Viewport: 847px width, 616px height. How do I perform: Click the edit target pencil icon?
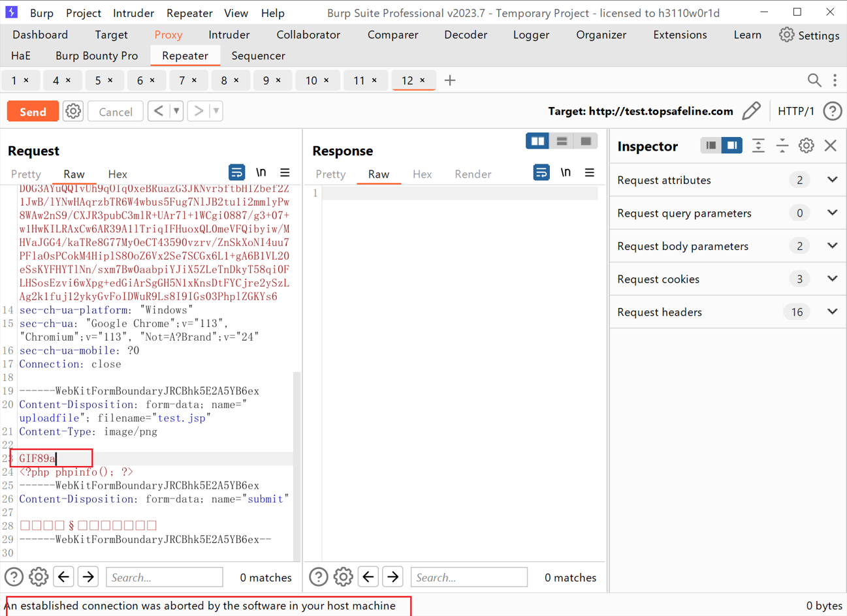tap(752, 111)
